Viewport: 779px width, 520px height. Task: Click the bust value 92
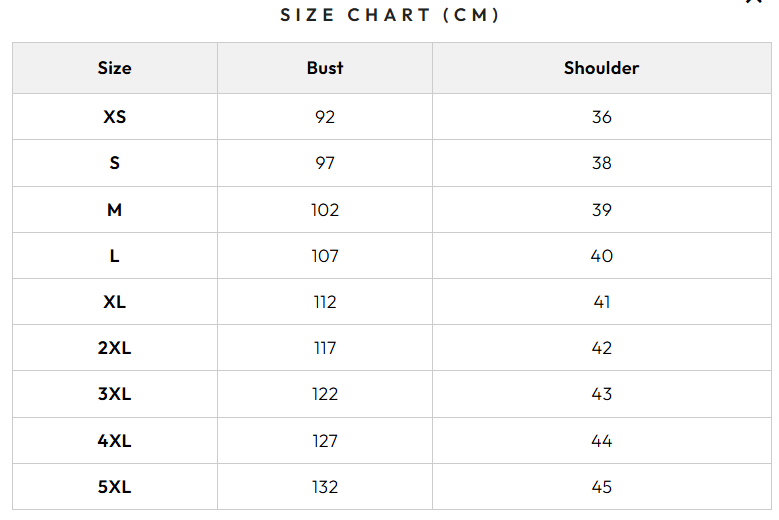coord(325,117)
